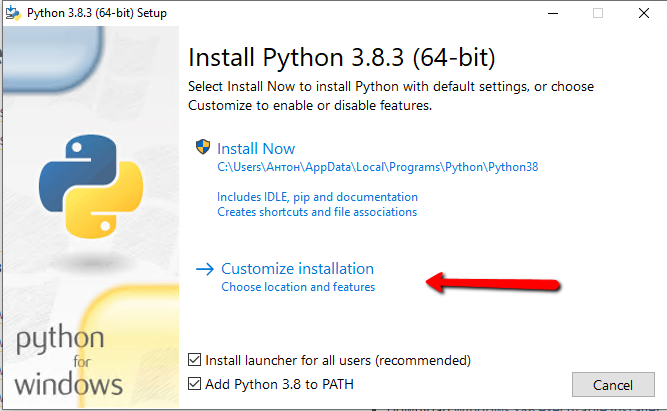Click the "Select Install Now" description paragraph

click(x=390, y=96)
